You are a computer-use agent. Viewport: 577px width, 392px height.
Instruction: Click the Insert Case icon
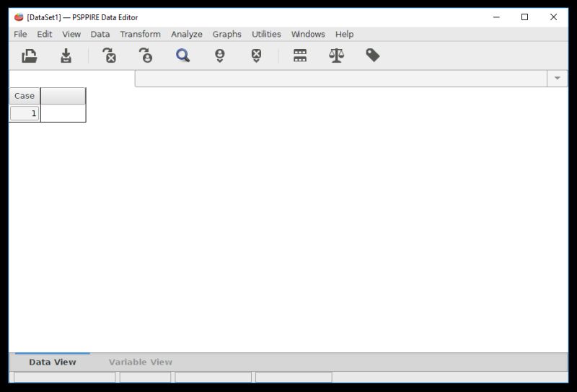220,56
